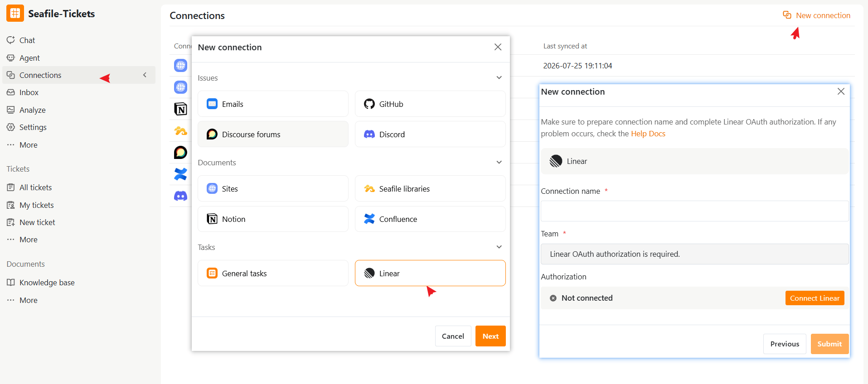This screenshot has width=868, height=384.
Task: Click the Analyze chart icon in sidebar
Action: pos(11,110)
